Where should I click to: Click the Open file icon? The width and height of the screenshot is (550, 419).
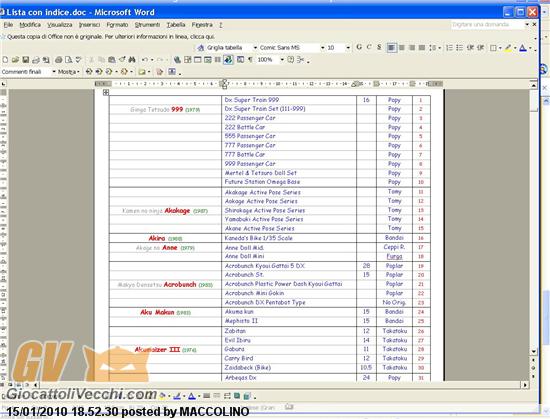pyautogui.click(x=15, y=60)
